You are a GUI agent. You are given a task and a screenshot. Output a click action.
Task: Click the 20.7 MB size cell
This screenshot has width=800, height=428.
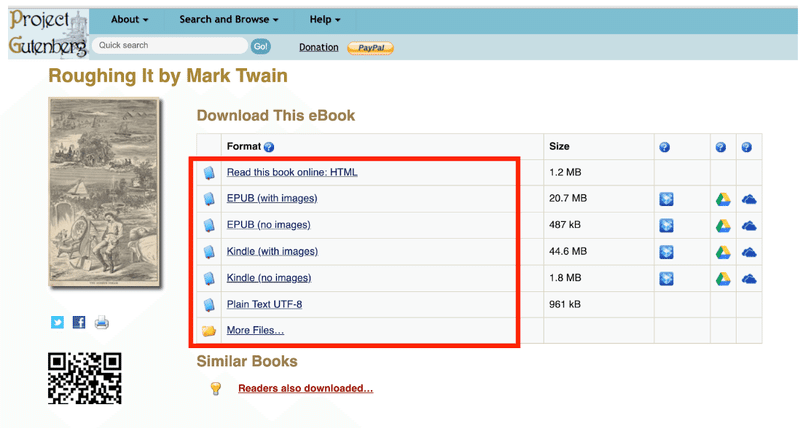point(598,198)
